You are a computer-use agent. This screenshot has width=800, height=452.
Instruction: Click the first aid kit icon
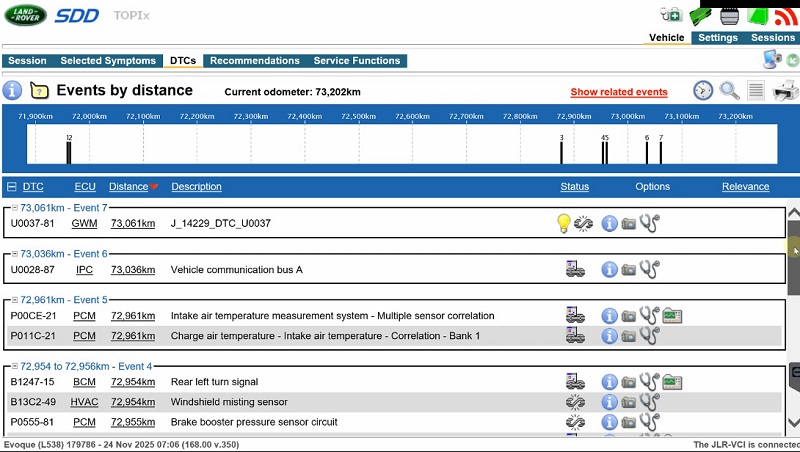pos(671,15)
